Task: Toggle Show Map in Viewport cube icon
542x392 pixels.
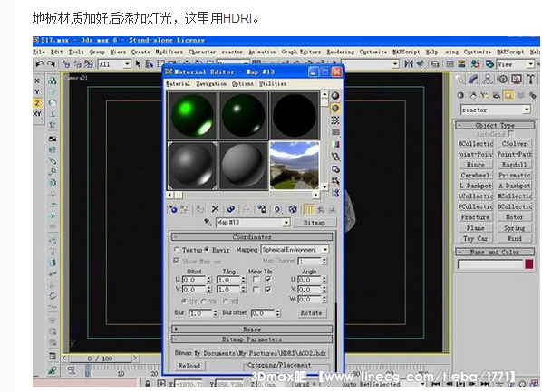Action: point(293,209)
